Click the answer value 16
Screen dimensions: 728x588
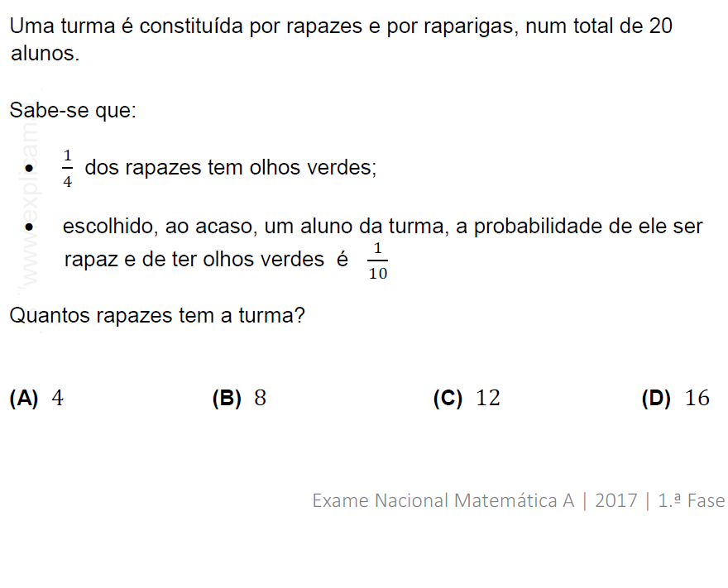[x=697, y=399]
